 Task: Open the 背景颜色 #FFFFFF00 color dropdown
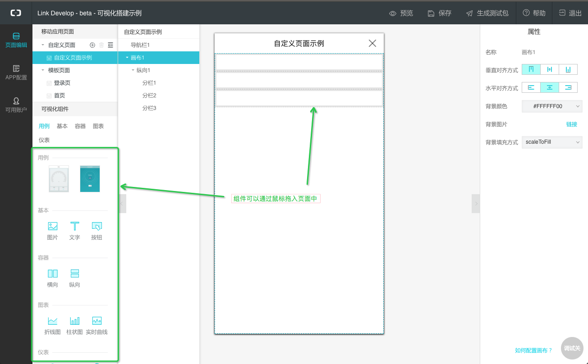[552, 106]
